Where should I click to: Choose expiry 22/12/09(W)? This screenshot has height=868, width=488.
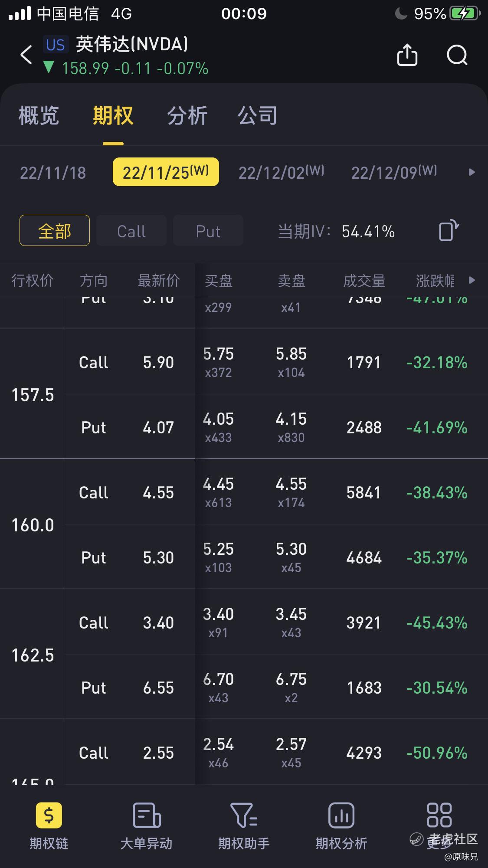394,172
